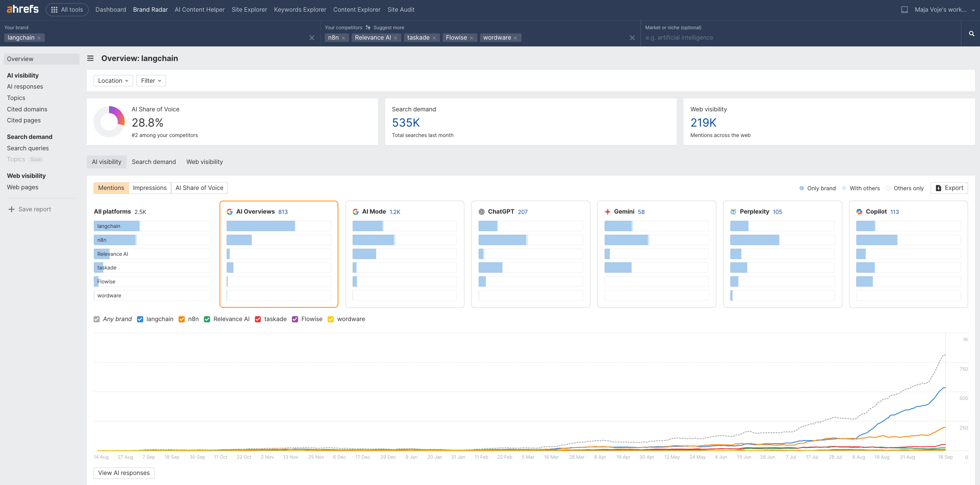The image size is (980, 485).
Task: Click the Ahrefs logo
Action: 22,9
